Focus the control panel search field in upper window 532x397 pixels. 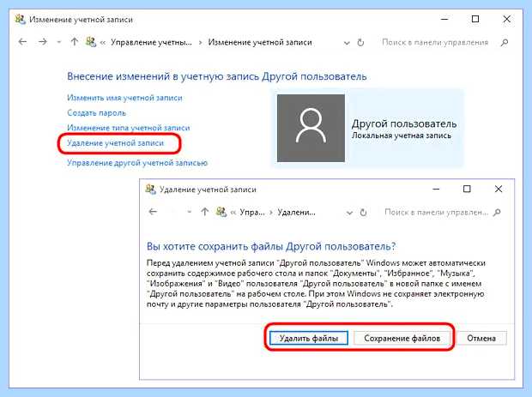pos(435,42)
